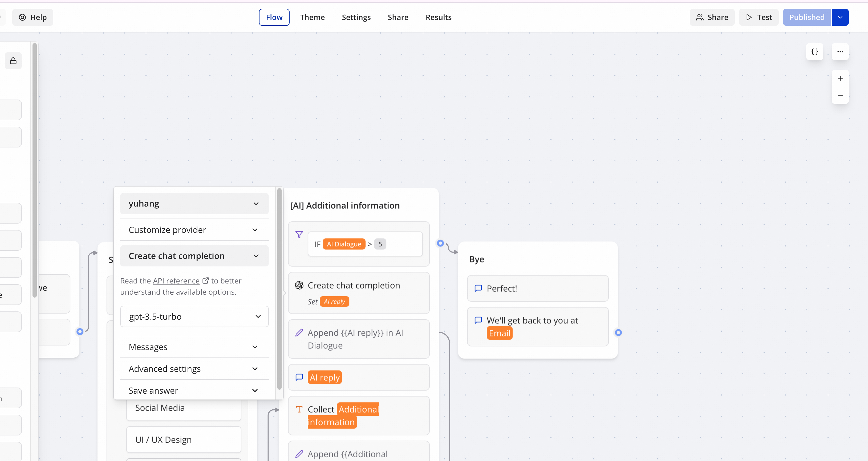Open the gpt-3.5-turbo model dropdown
Screen dimensions: 868x461
coord(194,316)
